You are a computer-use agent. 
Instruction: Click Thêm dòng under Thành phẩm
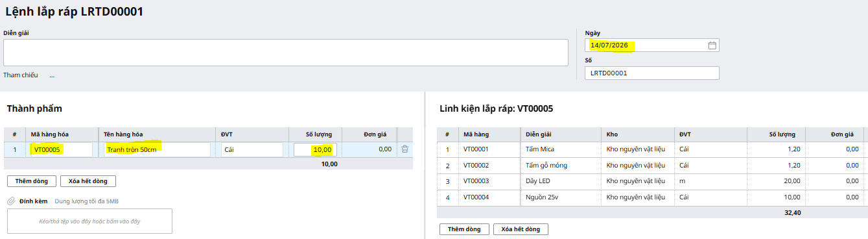coord(32,181)
